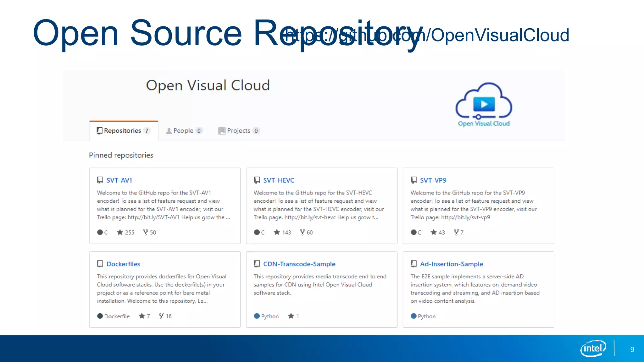Click the Open Visual Cloud logo
The image size is (644, 362).
coord(484,105)
